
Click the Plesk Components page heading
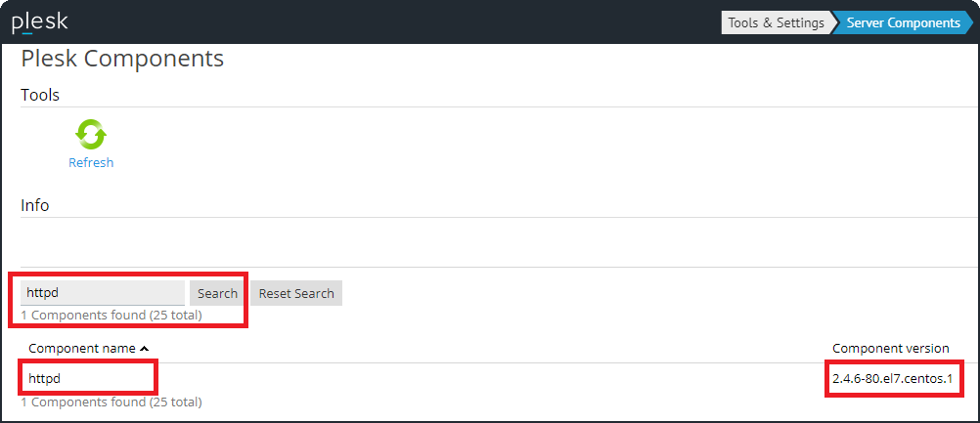click(122, 59)
